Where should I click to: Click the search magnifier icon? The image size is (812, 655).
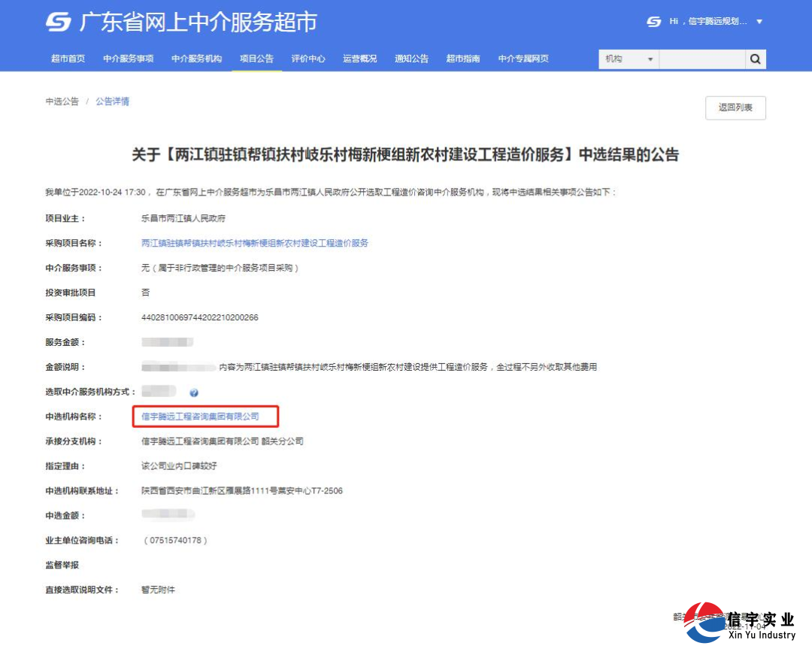pos(755,59)
